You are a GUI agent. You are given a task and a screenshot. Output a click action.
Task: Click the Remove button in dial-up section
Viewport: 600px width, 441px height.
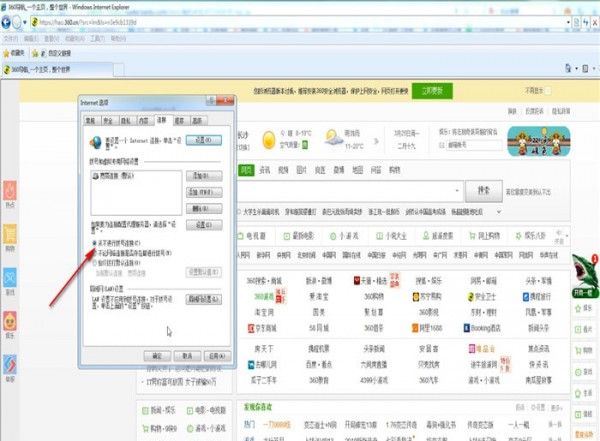coord(204,208)
